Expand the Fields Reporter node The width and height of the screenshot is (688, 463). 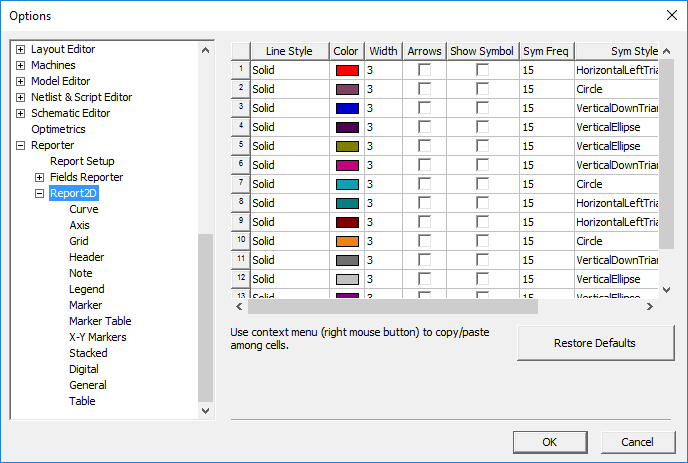[39, 177]
